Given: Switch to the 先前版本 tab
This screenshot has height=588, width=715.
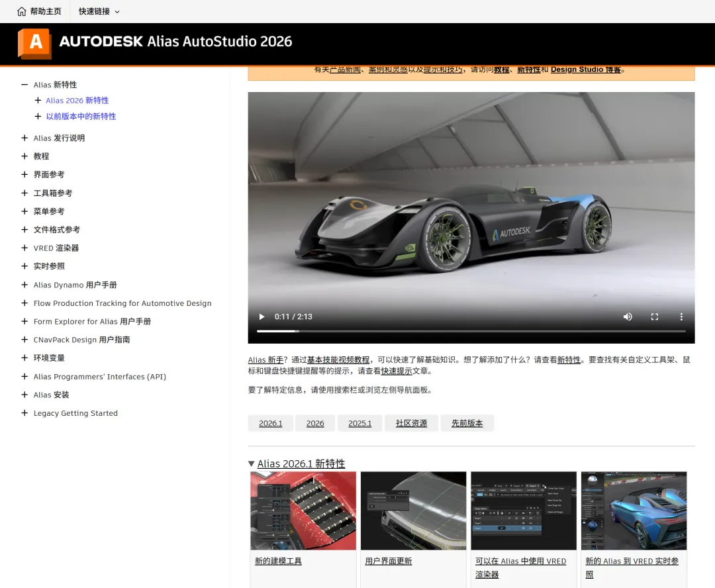Looking at the screenshot, I should (x=467, y=423).
